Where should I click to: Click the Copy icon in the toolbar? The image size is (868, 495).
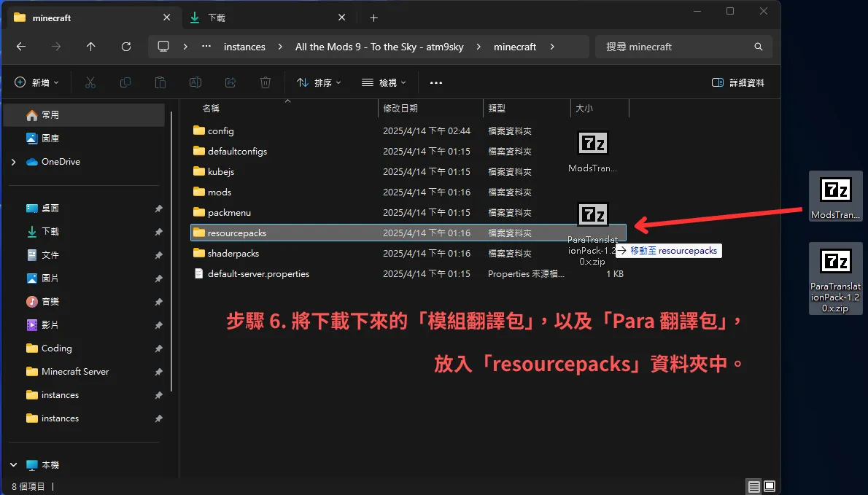125,82
